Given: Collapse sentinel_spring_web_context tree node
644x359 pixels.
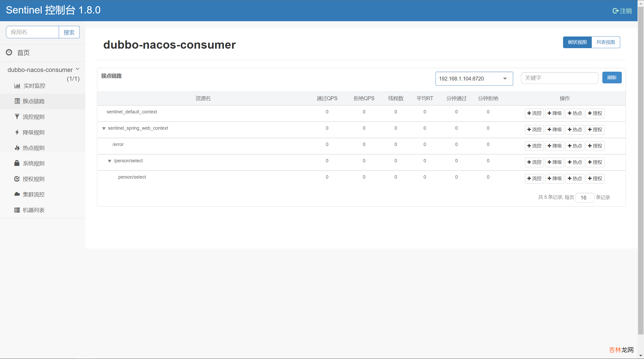Looking at the screenshot, I should pyautogui.click(x=104, y=128).
